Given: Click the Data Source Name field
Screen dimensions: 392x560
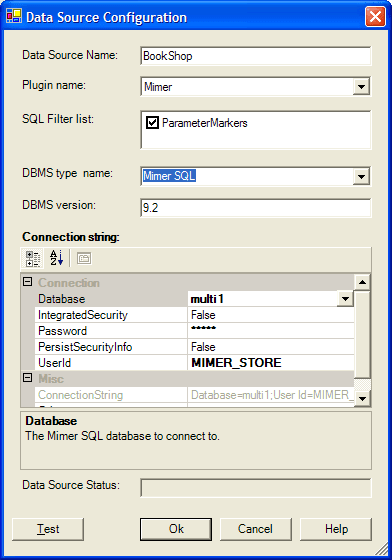Looking at the screenshot, I should point(256,56).
